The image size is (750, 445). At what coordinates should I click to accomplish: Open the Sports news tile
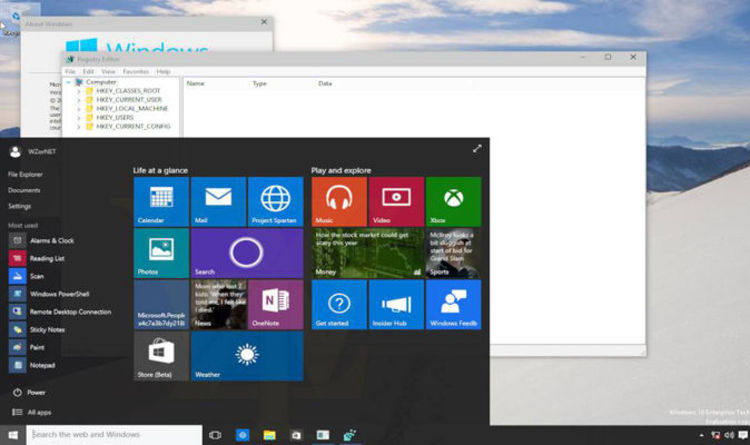click(x=453, y=253)
